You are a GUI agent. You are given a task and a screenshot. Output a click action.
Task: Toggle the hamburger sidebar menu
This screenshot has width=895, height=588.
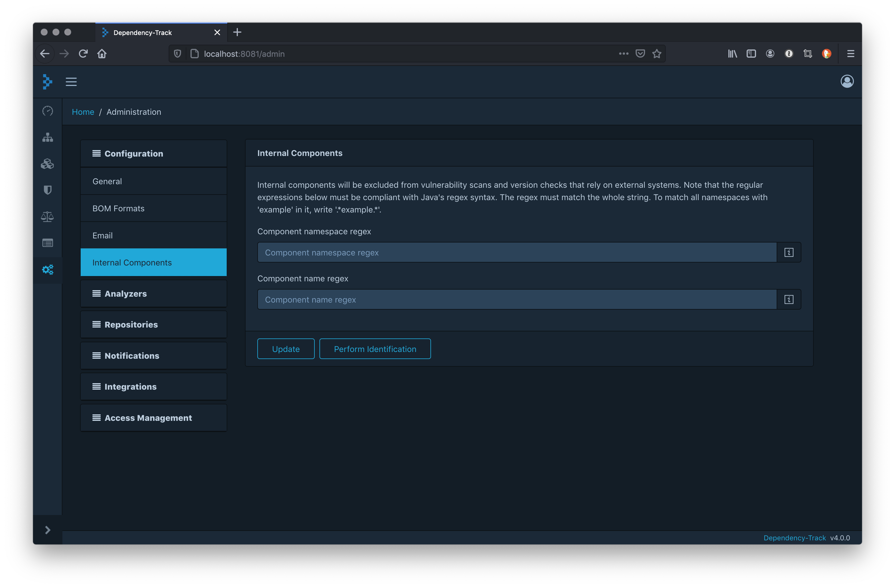[71, 82]
